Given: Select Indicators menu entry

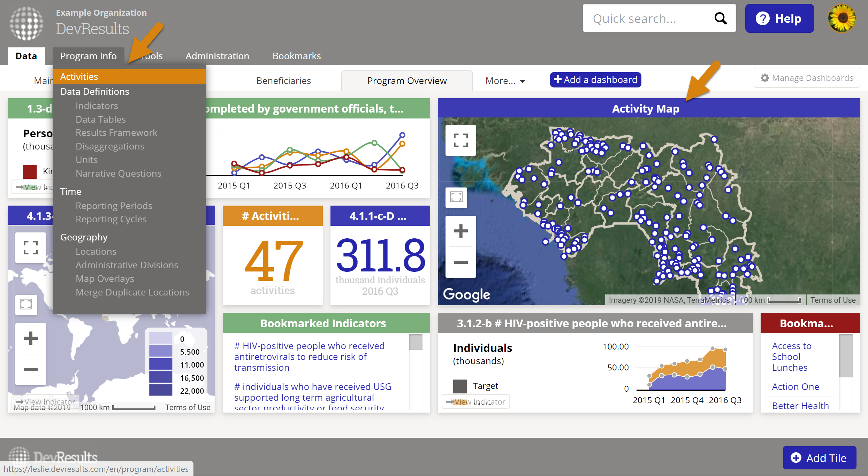Looking at the screenshot, I should pos(97,106).
